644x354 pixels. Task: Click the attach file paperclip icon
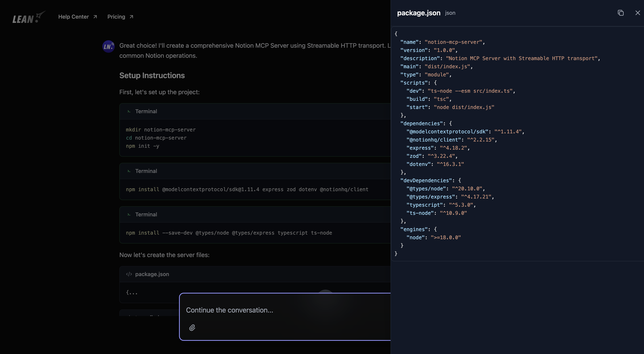[x=192, y=327]
